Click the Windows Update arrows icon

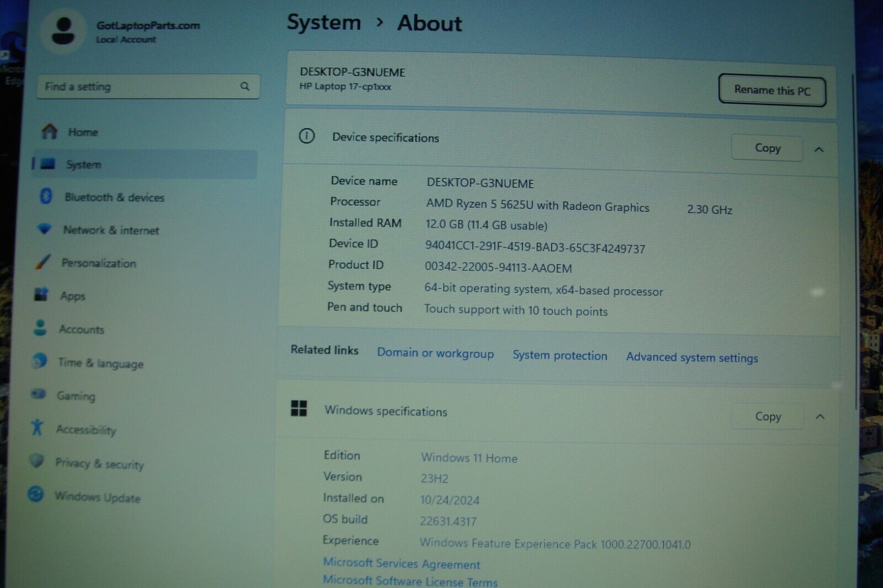pos(35,494)
